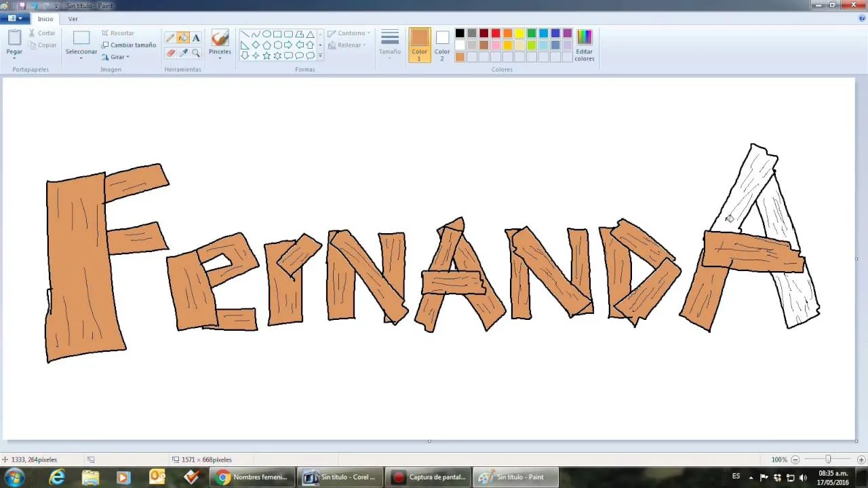Activate Color 2 as background color
Image resolution: width=868 pixels, height=488 pixels.
pyautogui.click(x=441, y=45)
